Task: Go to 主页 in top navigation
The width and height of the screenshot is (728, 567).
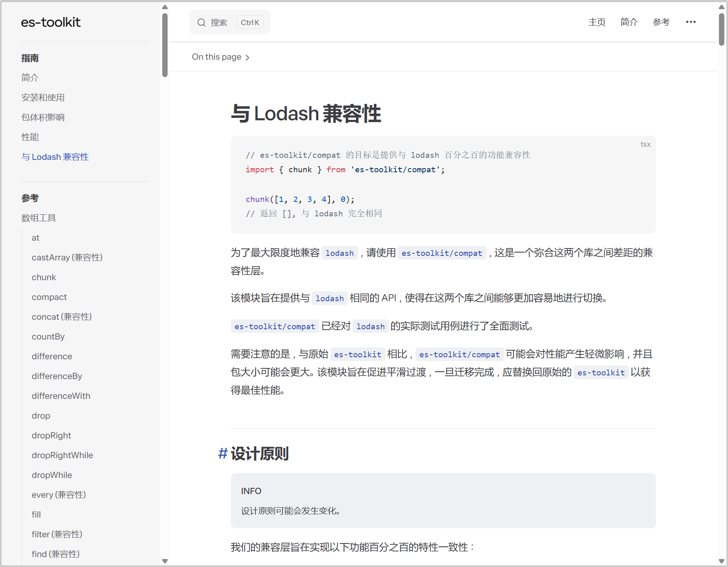Action: coord(597,22)
